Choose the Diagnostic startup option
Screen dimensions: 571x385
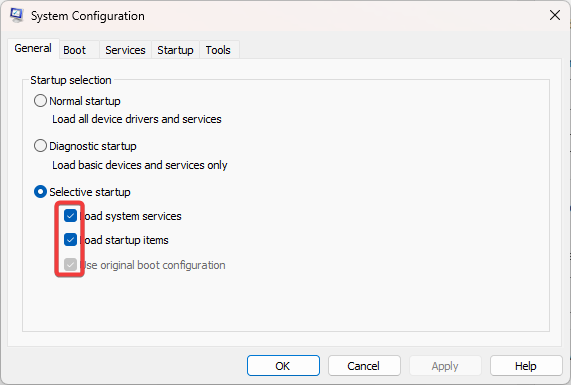tap(40, 146)
